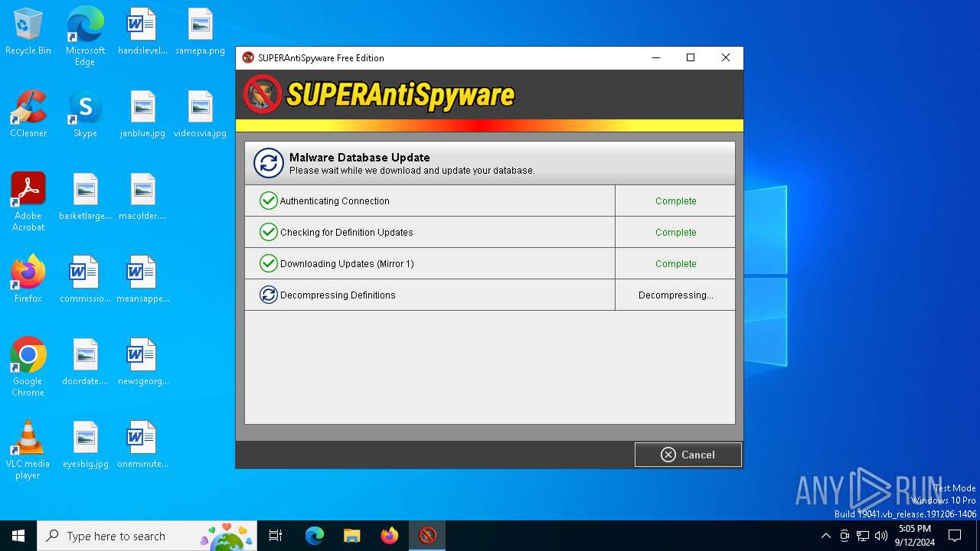
Task: Select the Downloading Updates (Mirror 1) text
Action: point(347,264)
